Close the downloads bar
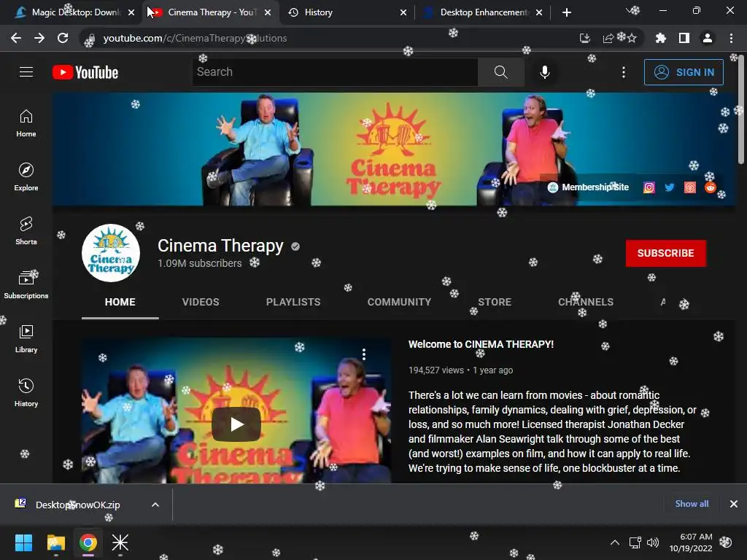 (x=734, y=503)
